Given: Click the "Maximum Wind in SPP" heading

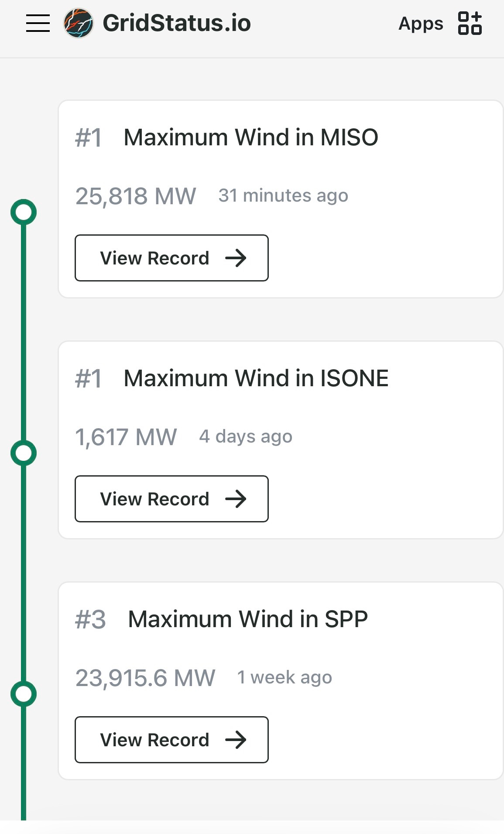Looking at the screenshot, I should click(247, 619).
